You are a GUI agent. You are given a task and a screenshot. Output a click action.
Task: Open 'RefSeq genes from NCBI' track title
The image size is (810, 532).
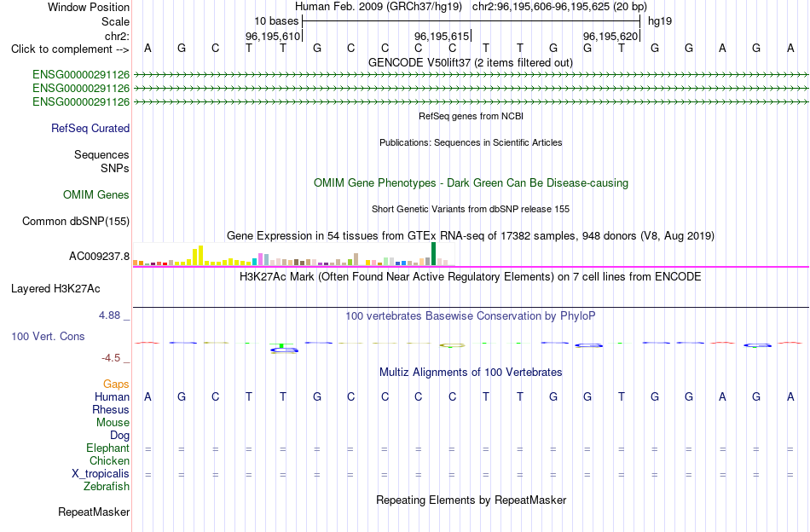coord(472,116)
